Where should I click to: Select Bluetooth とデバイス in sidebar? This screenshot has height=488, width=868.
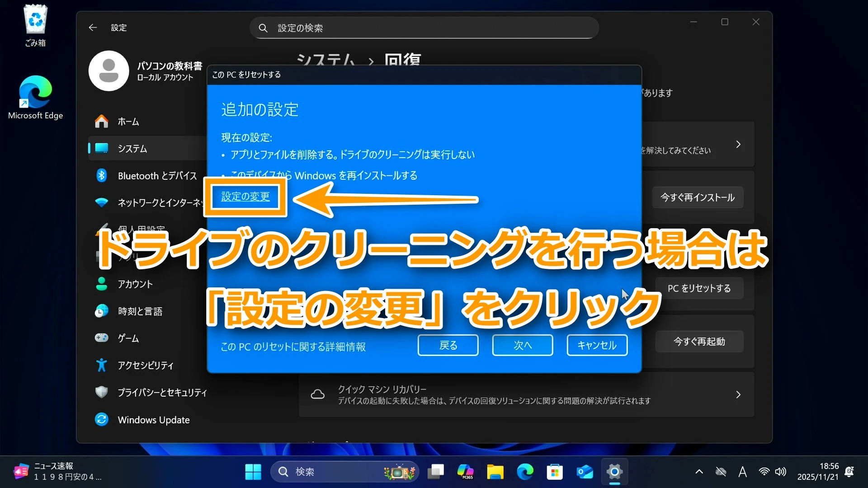point(157,176)
